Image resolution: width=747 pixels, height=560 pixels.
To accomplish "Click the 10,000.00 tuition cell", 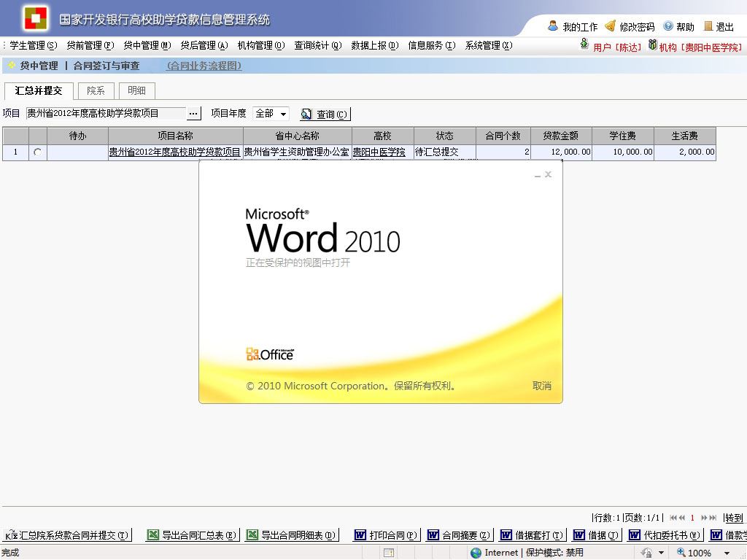I will click(623, 152).
